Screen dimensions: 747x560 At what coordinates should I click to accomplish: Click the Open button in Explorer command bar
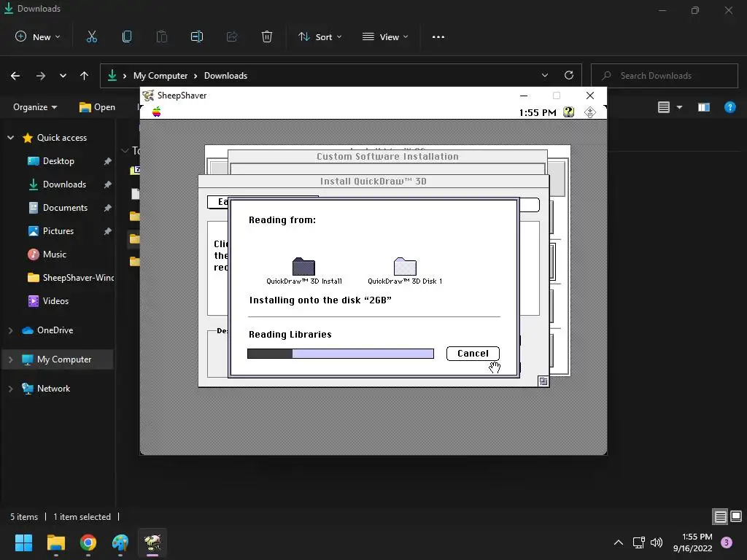[x=97, y=107]
